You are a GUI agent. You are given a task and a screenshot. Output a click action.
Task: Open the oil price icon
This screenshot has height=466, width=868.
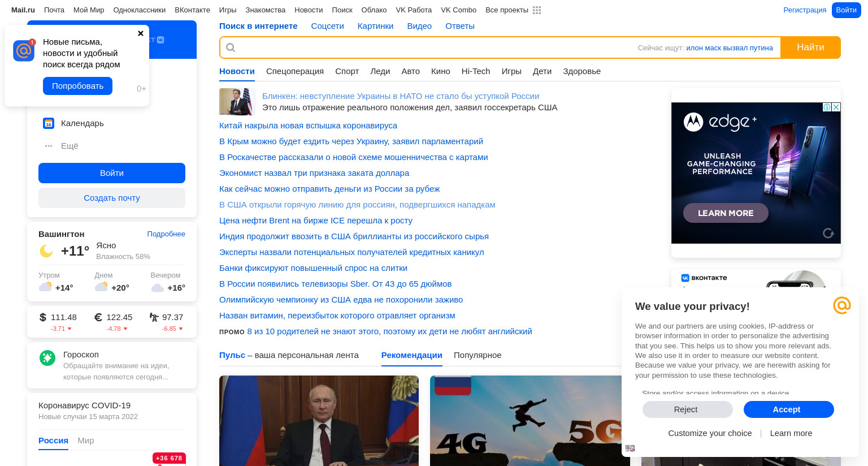(154, 317)
